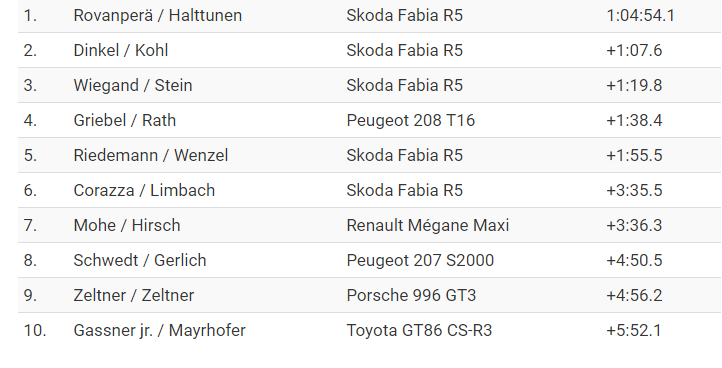Click the Peugeot 208 T16 car cell

click(x=410, y=120)
